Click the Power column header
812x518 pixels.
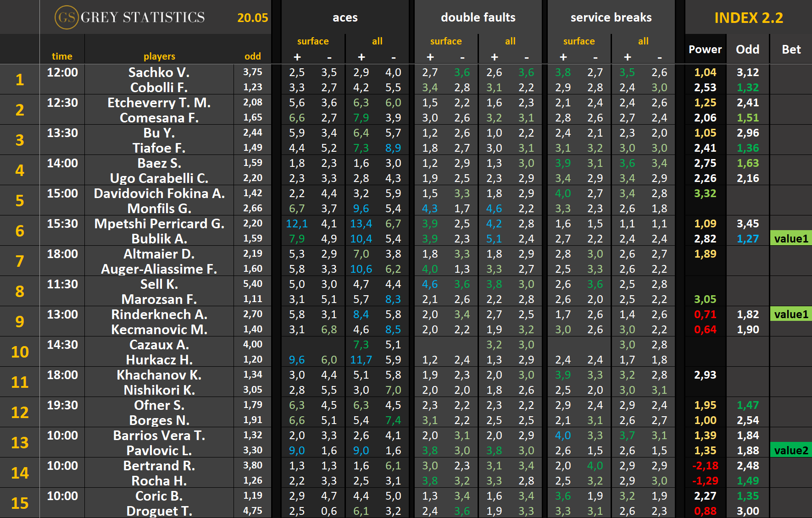(x=705, y=50)
